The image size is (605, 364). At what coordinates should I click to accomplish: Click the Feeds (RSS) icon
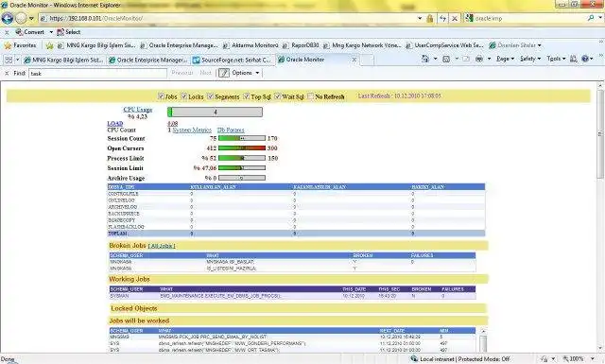[x=446, y=59]
